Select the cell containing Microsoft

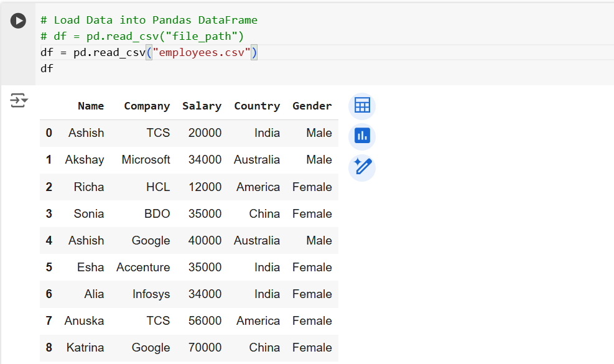(x=146, y=159)
